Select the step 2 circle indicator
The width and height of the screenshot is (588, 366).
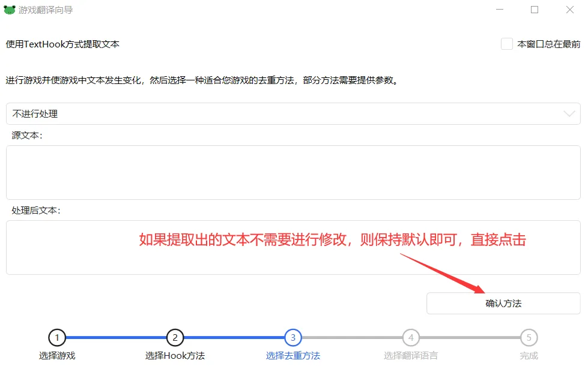175,338
